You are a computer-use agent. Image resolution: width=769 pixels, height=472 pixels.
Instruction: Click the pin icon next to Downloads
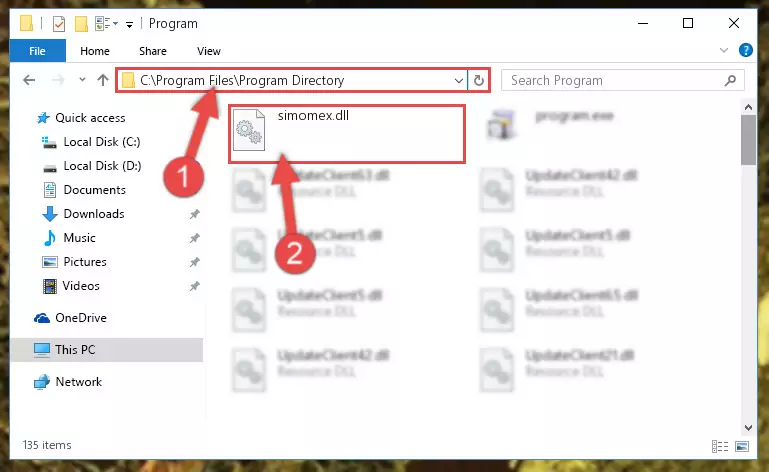[x=195, y=214]
